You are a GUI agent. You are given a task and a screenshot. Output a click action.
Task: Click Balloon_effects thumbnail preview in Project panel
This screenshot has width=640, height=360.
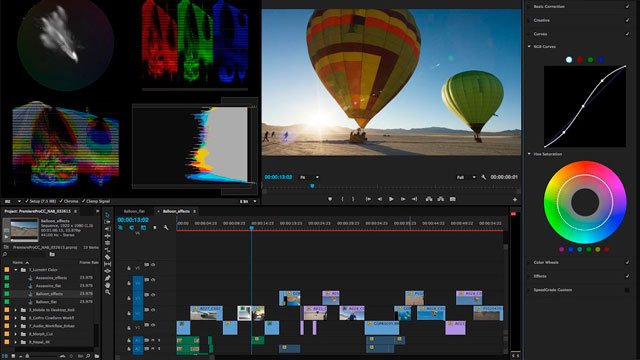[x=24, y=229]
